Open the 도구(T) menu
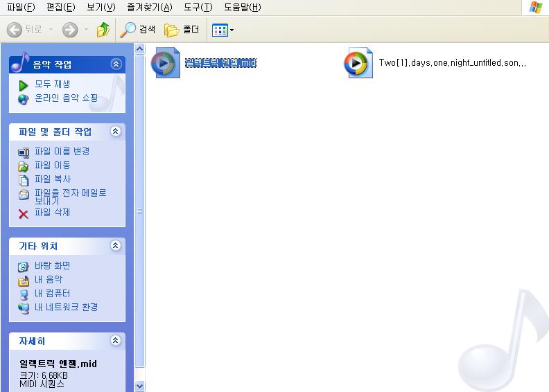The width and height of the screenshot is (549, 392). click(198, 7)
